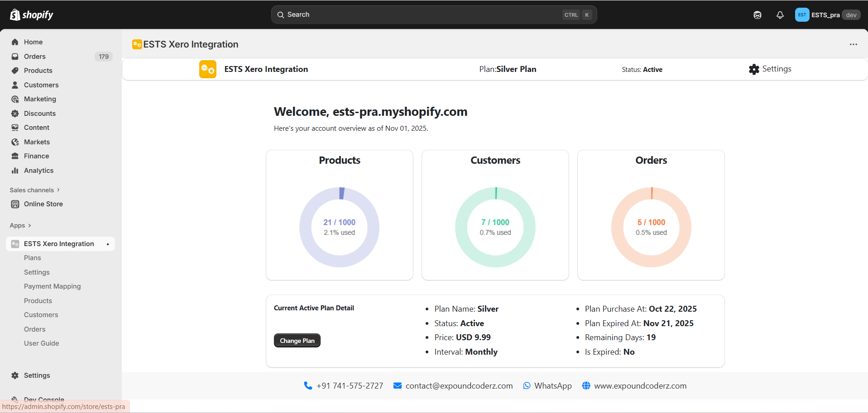Click the Shopify logo in top bar
This screenshot has width=868, height=413.
coord(32,15)
